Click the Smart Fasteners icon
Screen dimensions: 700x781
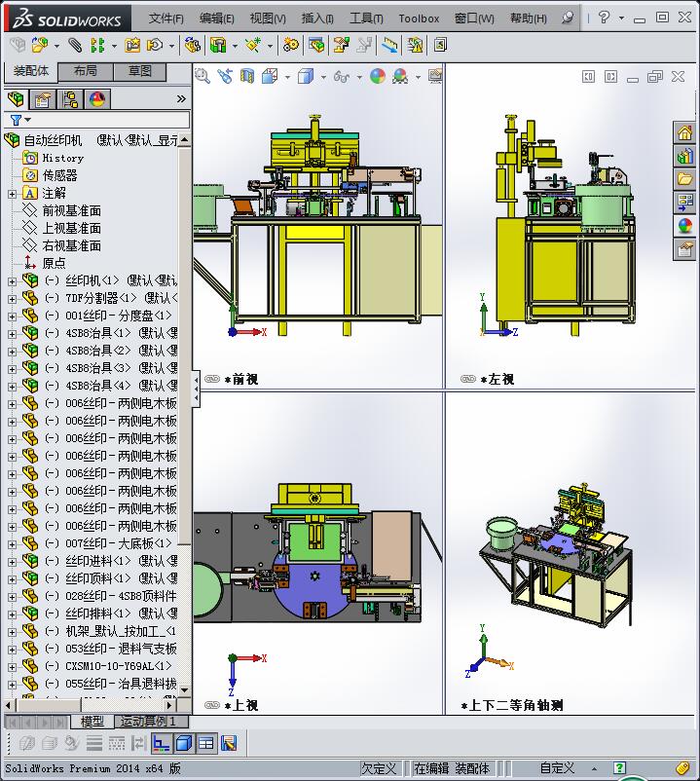click(x=133, y=46)
